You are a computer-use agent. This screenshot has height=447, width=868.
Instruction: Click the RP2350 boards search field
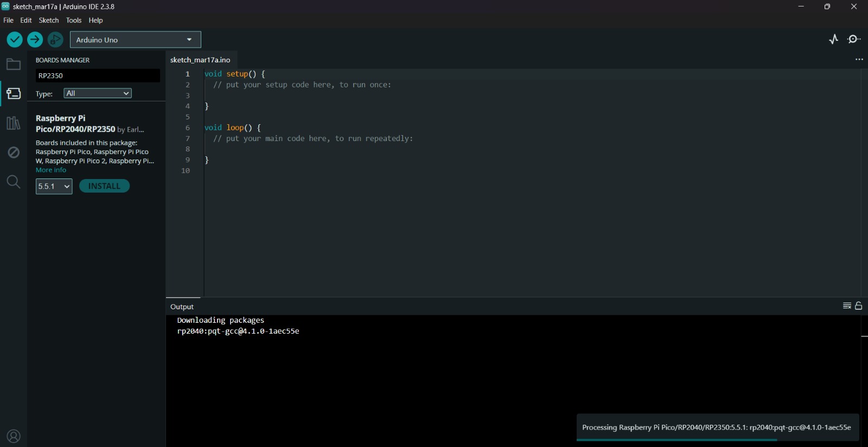pyautogui.click(x=98, y=75)
